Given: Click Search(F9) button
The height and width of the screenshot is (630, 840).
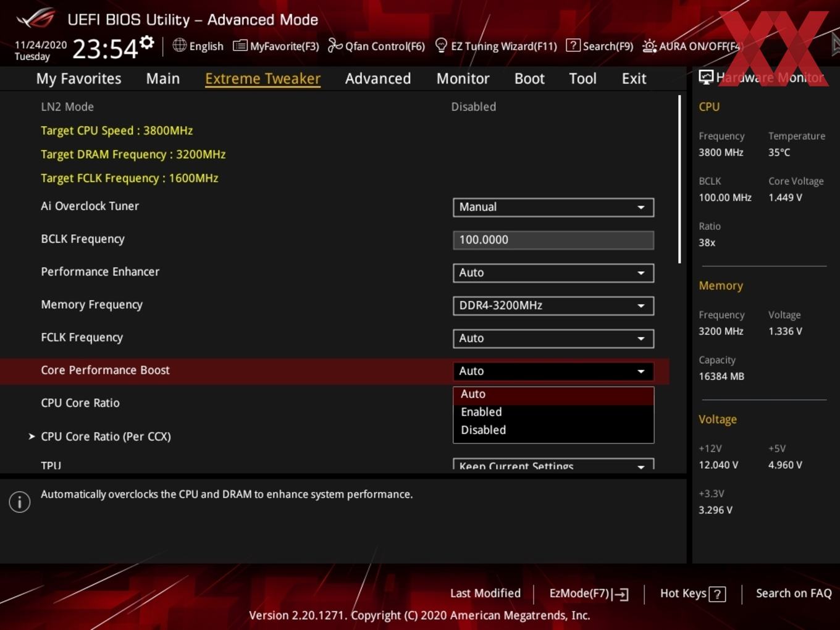Looking at the screenshot, I should point(600,46).
